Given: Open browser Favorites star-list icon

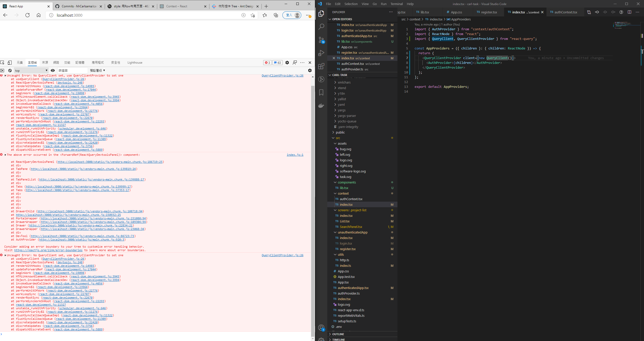Looking at the screenshot, I should click(265, 15).
